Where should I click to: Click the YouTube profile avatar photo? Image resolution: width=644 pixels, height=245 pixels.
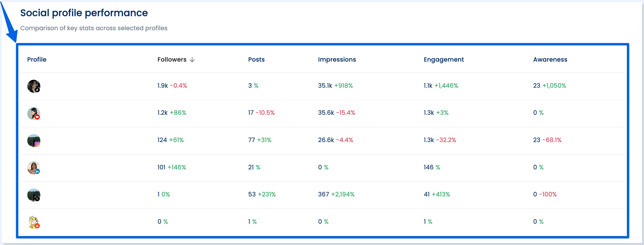pyautogui.click(x=33, y=113)
